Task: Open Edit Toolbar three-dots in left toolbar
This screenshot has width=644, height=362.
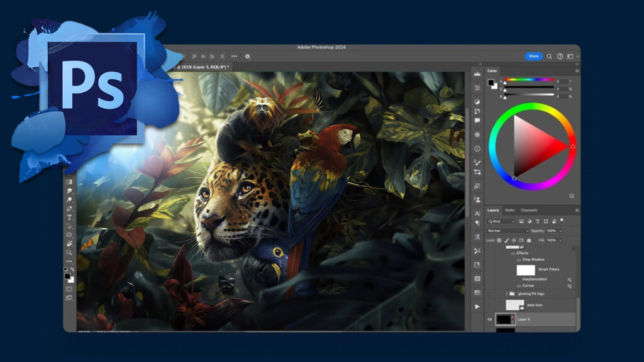Action: [69, 261]
